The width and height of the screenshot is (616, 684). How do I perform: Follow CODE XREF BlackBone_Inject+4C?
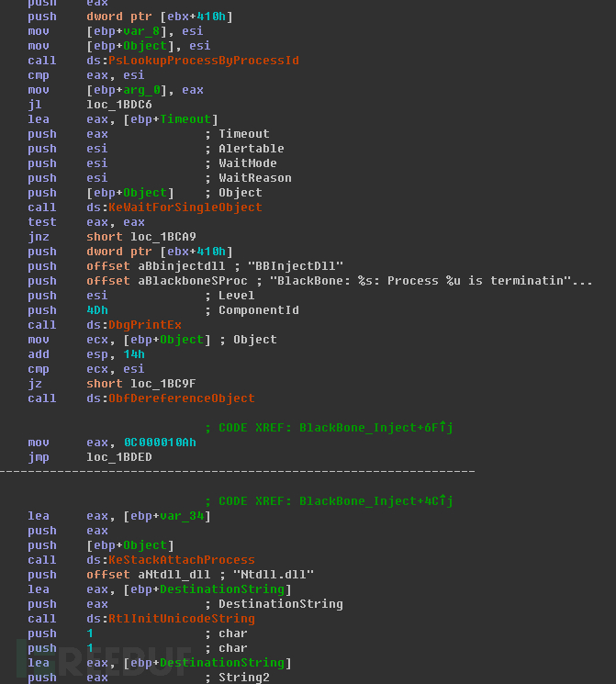pyautogui.click(x=329, y=501)
